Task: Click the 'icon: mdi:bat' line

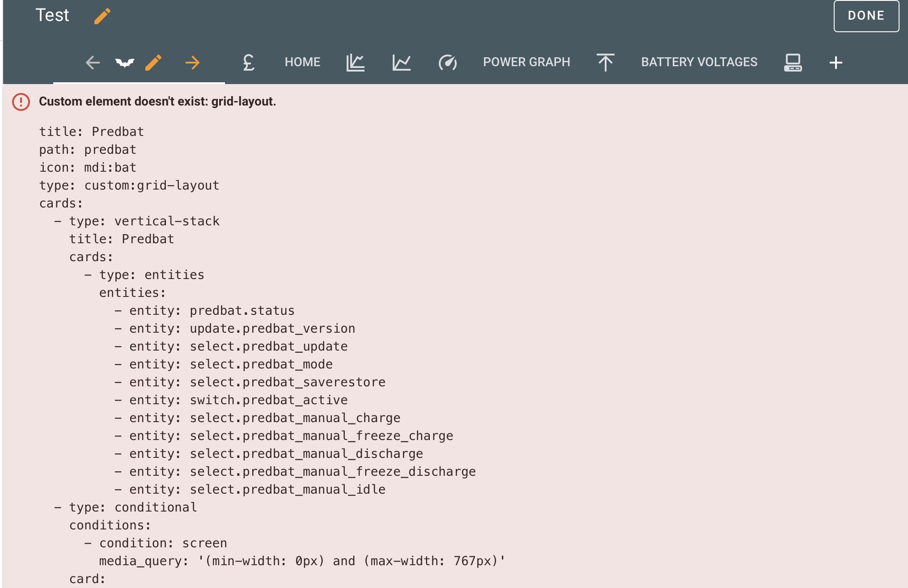Action: pos(88,167)
